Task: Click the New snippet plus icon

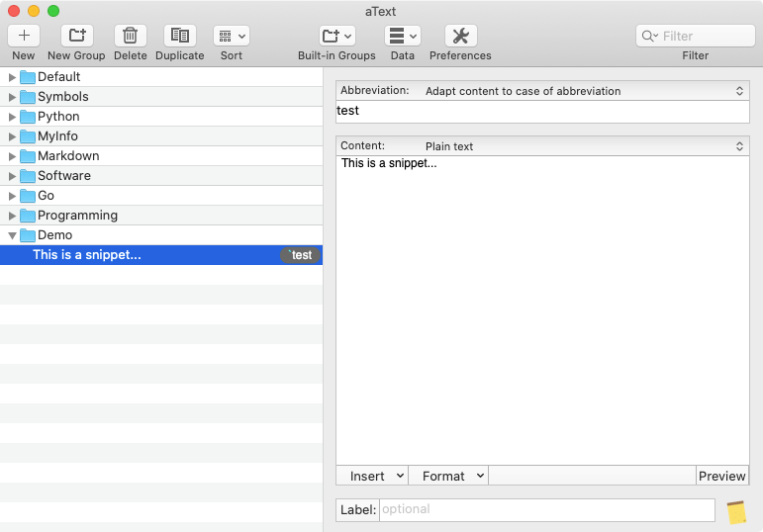Action: tap(24, 36)
